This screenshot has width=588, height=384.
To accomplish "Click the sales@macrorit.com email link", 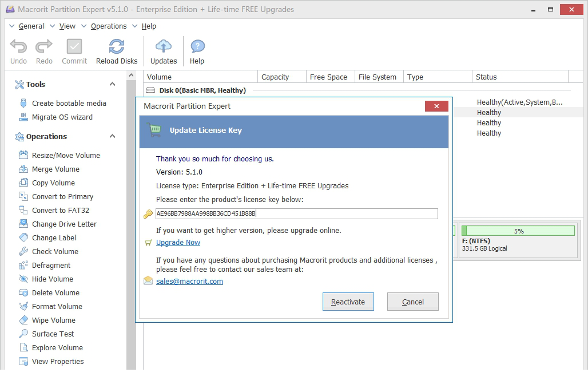I will [189, 281].
